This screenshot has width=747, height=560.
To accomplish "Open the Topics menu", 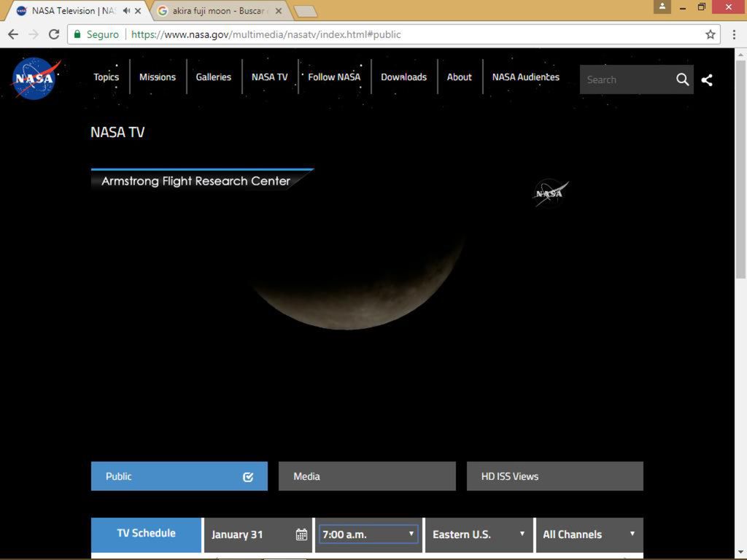I will pos(107,77).
